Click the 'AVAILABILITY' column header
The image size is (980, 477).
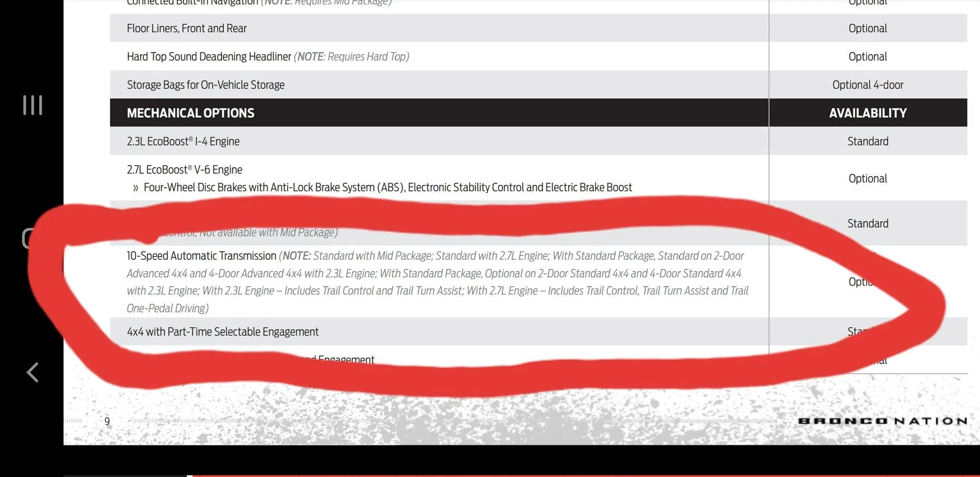click(x=868, y=113)
